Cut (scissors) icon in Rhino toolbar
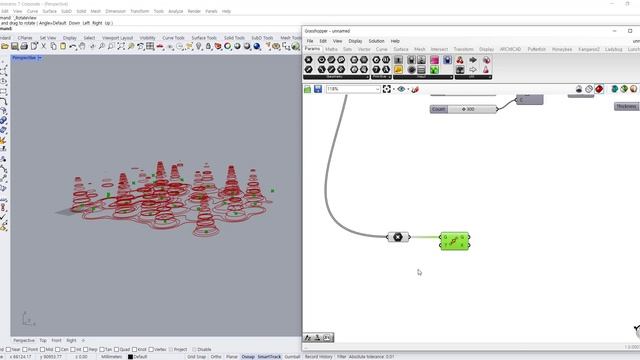 coord(44,47)
